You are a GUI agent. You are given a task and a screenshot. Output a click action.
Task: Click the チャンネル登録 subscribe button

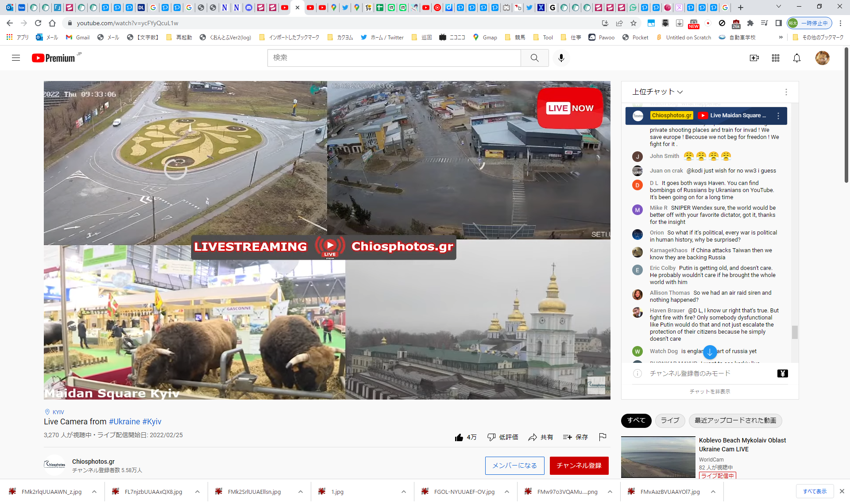coord(579,466)
